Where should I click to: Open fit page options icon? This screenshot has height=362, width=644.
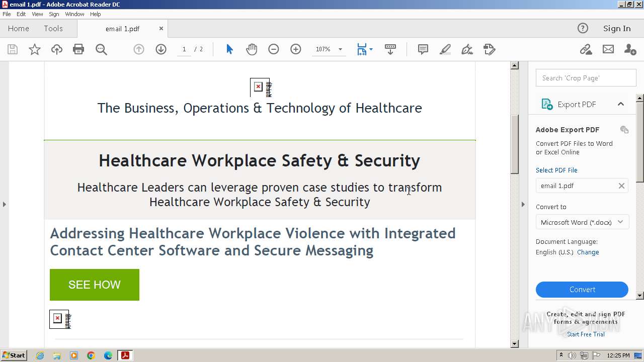click(362, 49)
